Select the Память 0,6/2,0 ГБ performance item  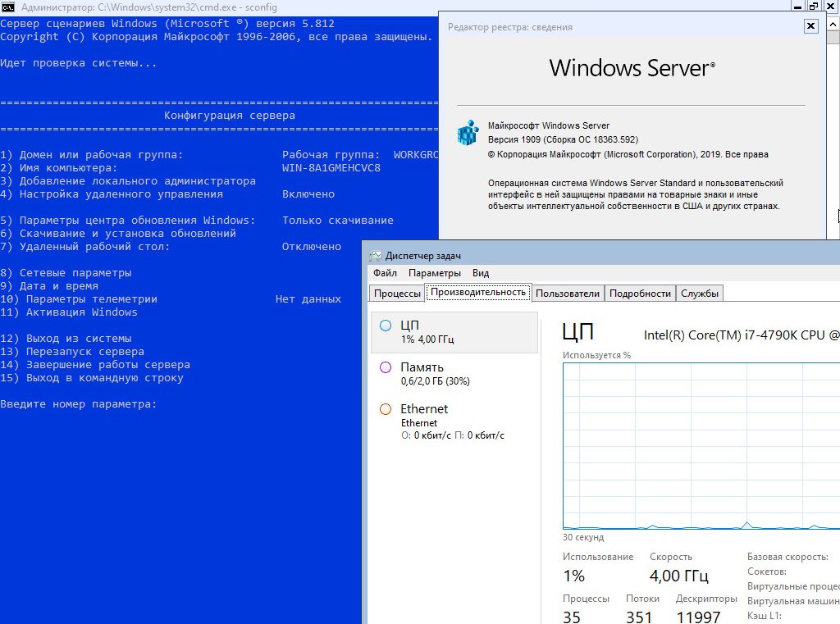pos(454,374)
